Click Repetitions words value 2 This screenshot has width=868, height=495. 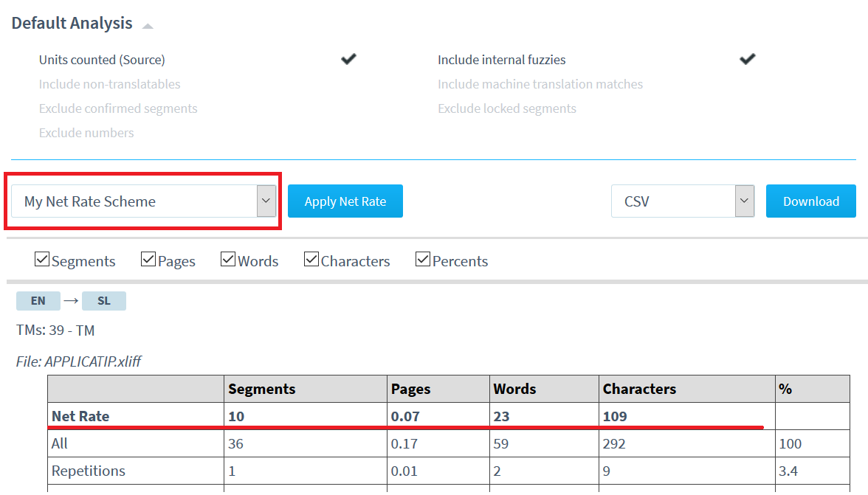click(x=497, y=471)
